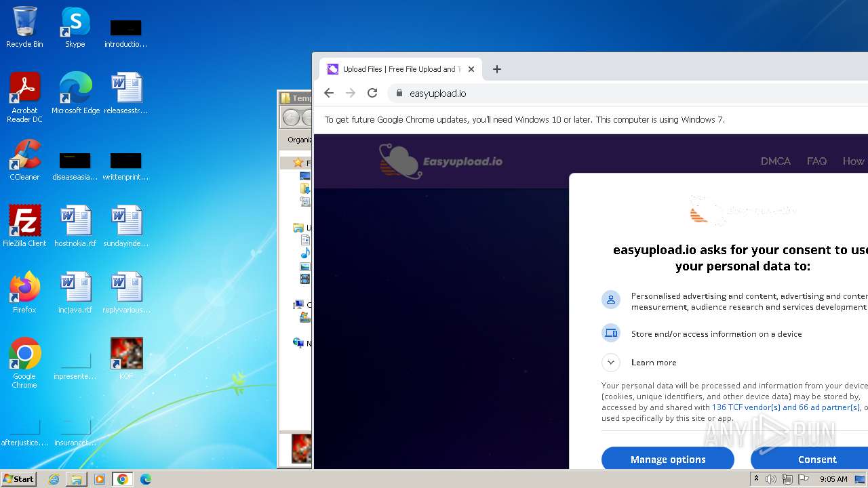The image size is (868, 488).
Task: Open the clock showing 9:05 AM
Action: [x=833, y=479]
